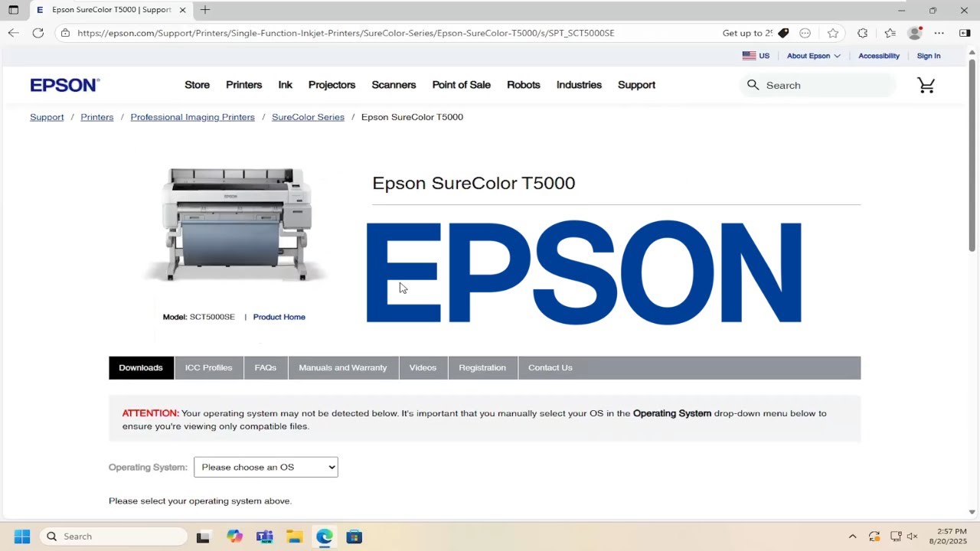Screen dimensions: 980x551
Task: Open the Projectors menu
Action: (332, 85)
